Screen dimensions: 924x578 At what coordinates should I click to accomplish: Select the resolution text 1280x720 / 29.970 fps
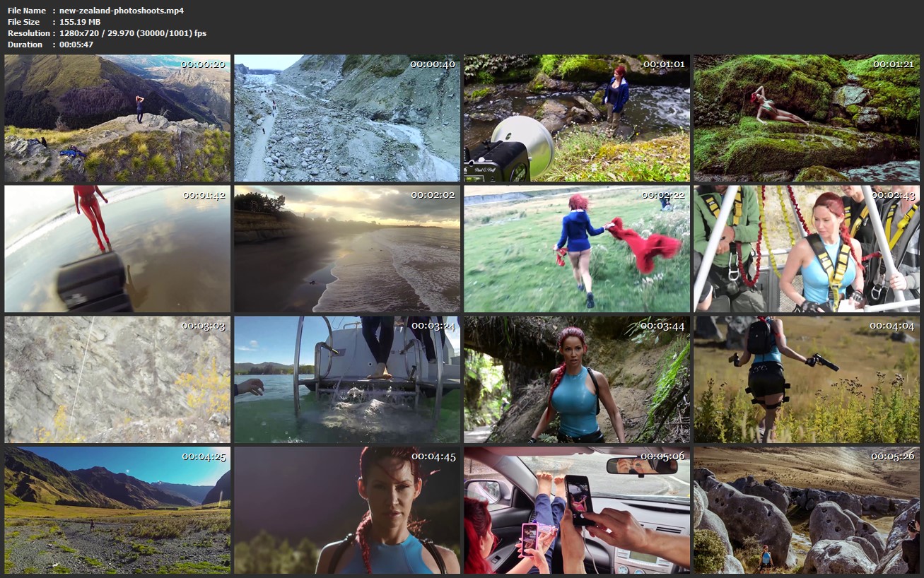(x=133, y=33)
